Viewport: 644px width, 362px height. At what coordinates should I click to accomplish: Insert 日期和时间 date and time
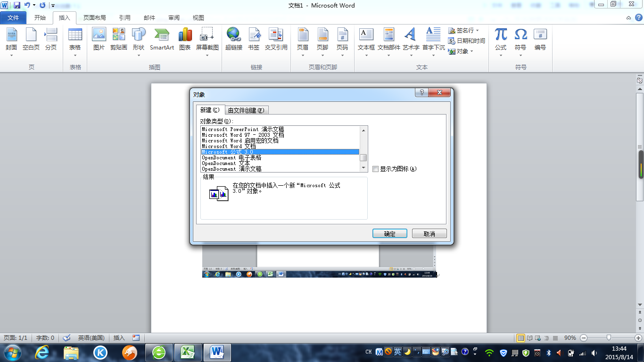[467, 41]
